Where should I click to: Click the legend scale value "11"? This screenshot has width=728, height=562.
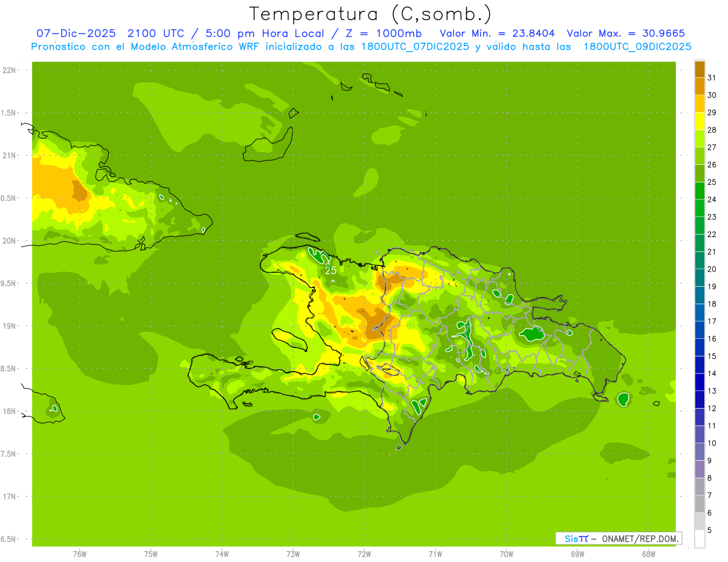coord(712,426)
